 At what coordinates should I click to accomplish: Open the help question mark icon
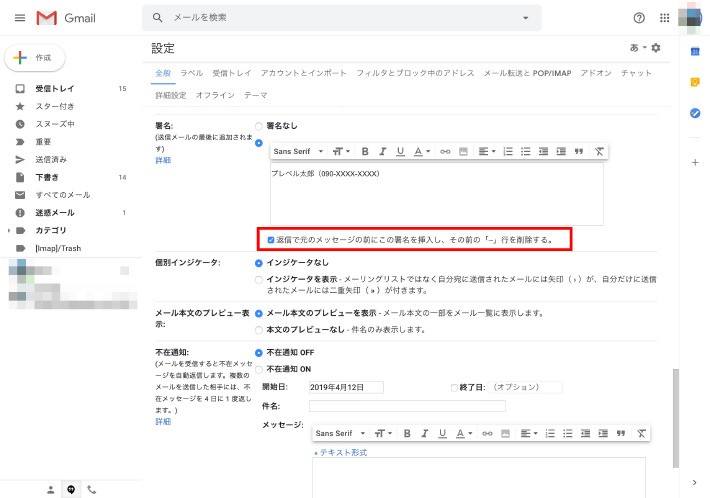coord(639,18)
